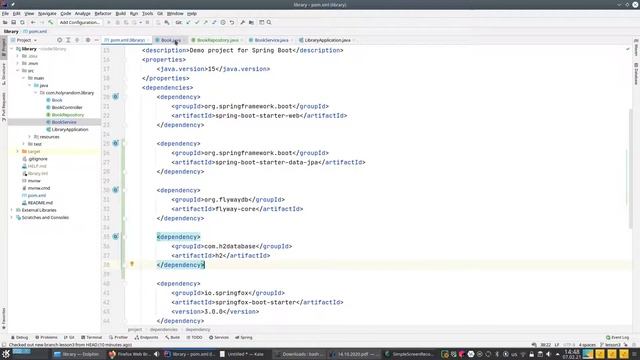
Task: Click the editor vertical scrollbar
Action: click(630, 169)
